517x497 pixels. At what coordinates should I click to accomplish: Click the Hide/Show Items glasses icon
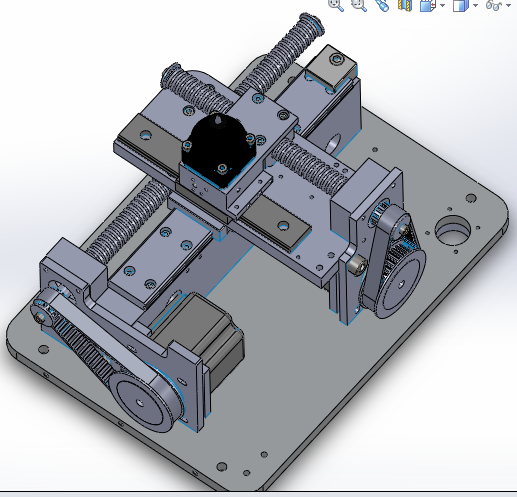(494, 5)
